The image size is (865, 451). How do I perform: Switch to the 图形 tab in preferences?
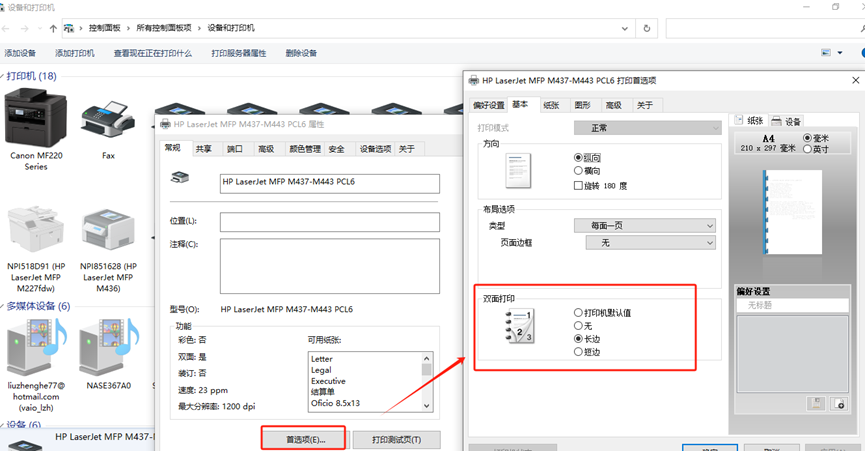pyautogui.click(x=583, y=105)
